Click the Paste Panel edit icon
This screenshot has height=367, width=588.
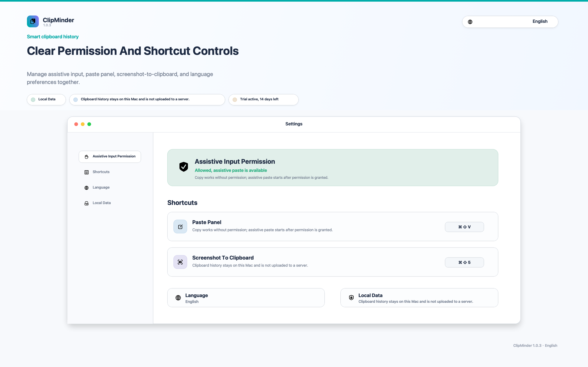(x=180, y=227)
